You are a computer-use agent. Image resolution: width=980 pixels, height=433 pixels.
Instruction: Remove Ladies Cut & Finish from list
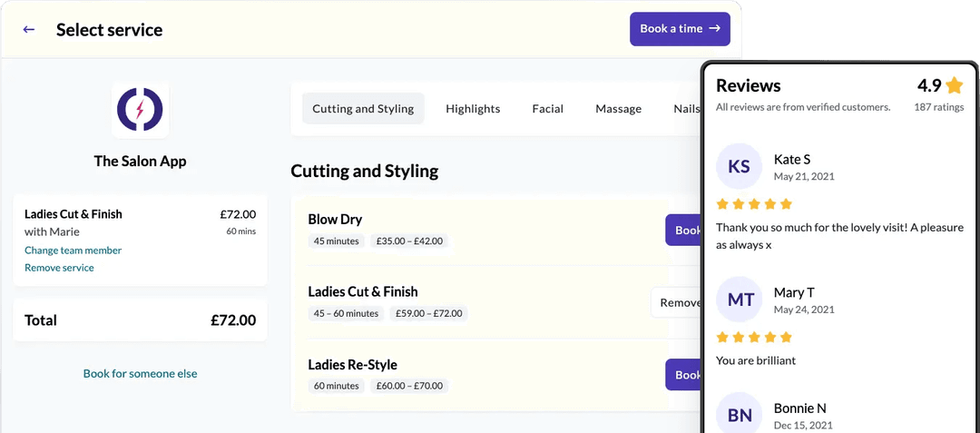click(677, 302)
